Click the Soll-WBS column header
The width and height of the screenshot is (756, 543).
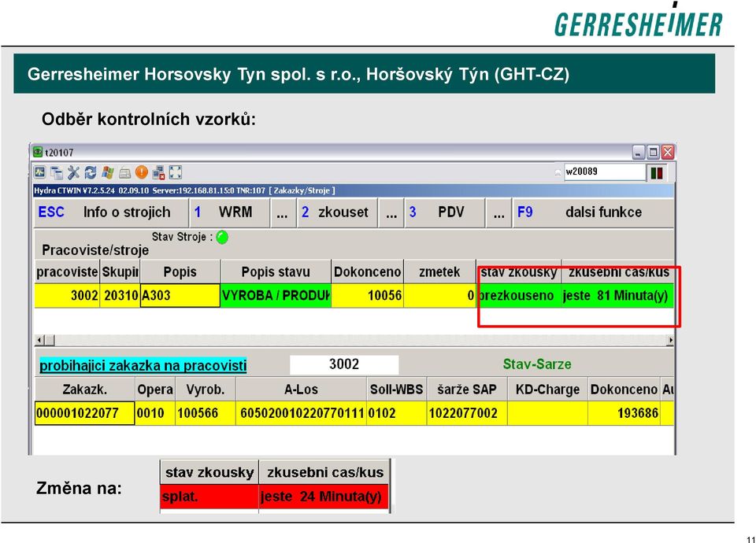396,390
